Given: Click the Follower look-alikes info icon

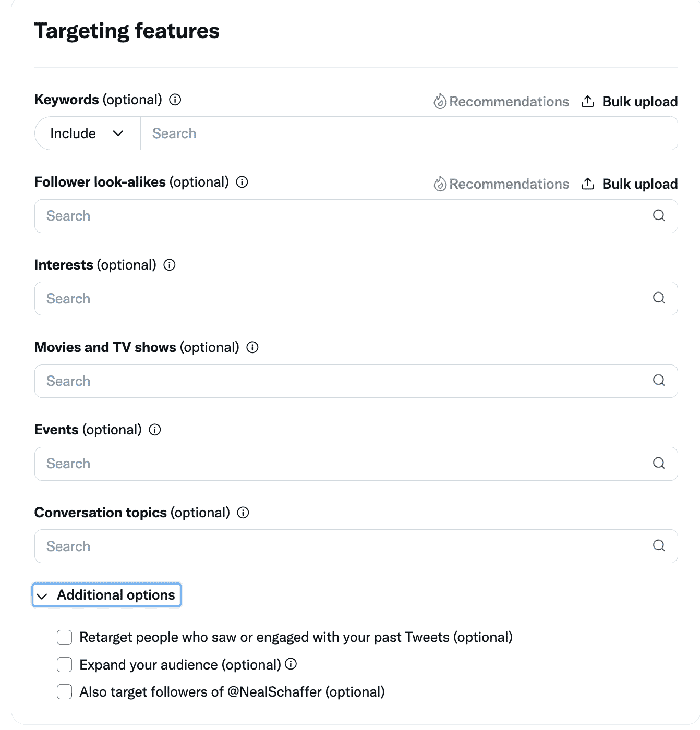Looking at the screenshot, I should coord(242,182).
